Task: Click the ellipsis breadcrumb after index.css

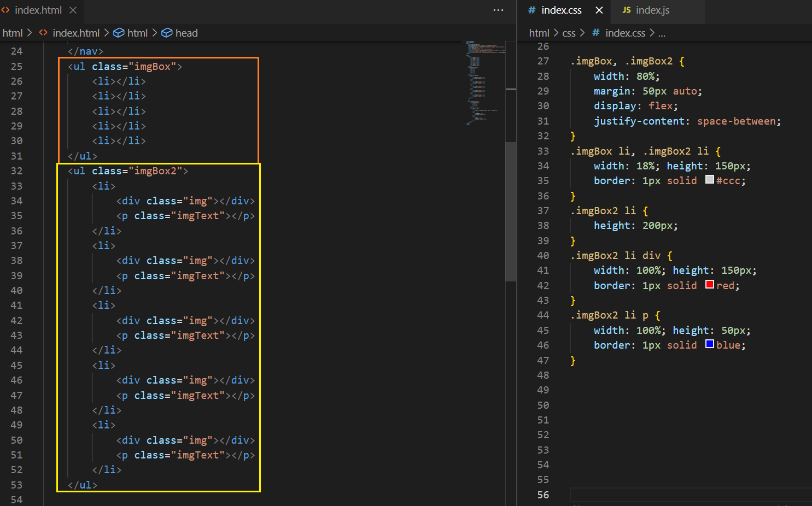Action: (662, 33)
